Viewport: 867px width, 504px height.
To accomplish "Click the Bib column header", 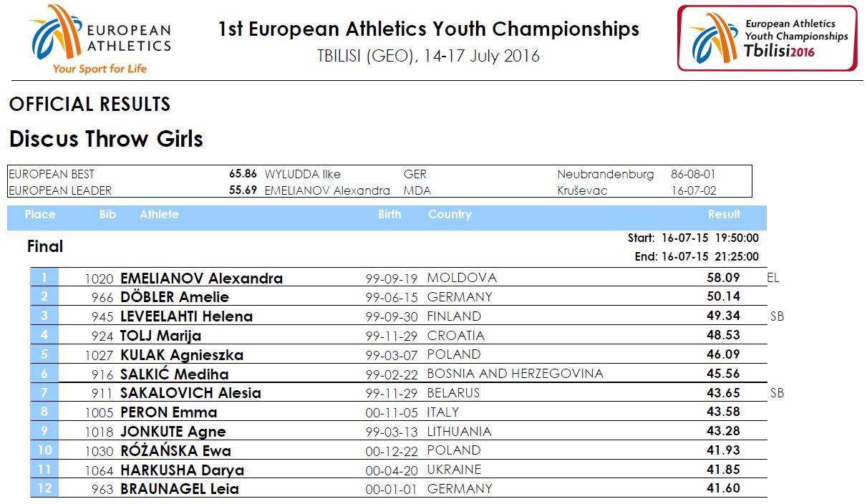I will pos(107,214).
